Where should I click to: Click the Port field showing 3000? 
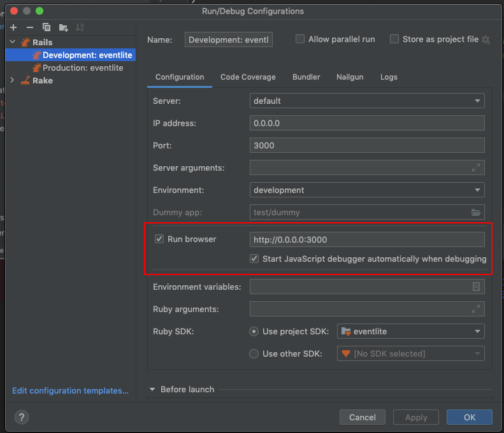(x=367, y=146)
